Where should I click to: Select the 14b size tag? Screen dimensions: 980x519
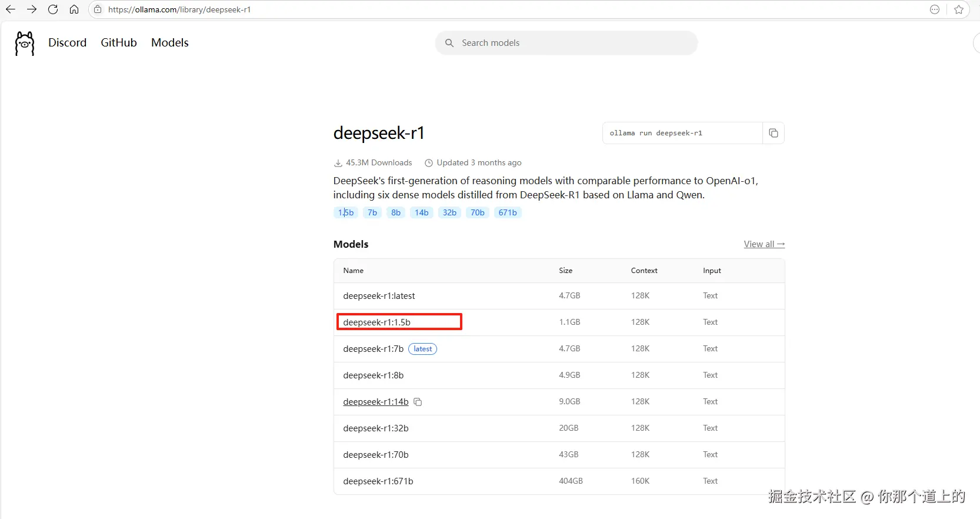[x=422, y=212]
